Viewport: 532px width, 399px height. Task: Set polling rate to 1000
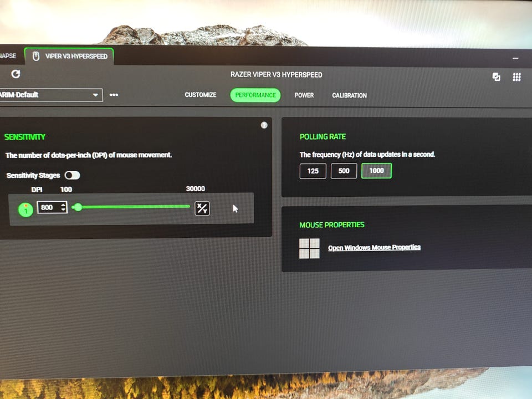tap(377, 171)
